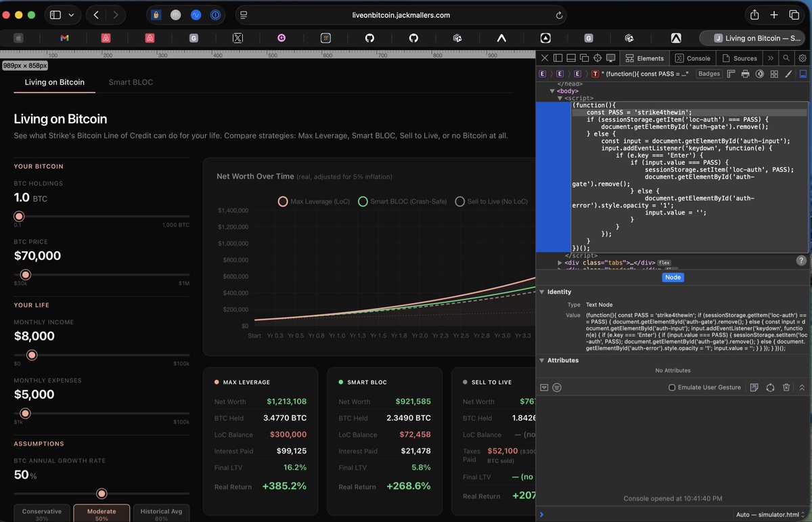
Task: Adjust the Monthly Income slider handle
Action: (x=31, y=355)
